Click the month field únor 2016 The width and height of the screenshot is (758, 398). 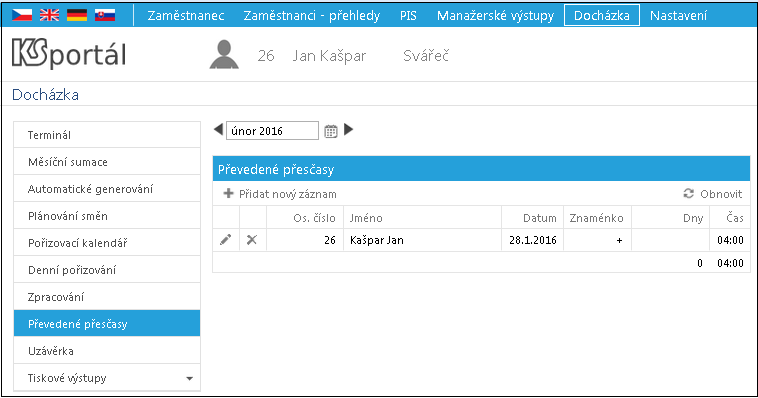(272, 131)
